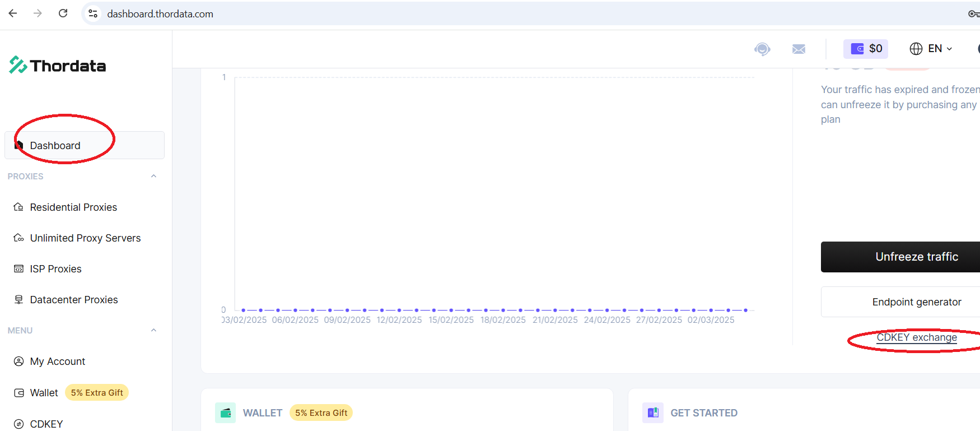Click the Unfreeze traffic button
Screen dimensions: 980x431
pos(900,257)
